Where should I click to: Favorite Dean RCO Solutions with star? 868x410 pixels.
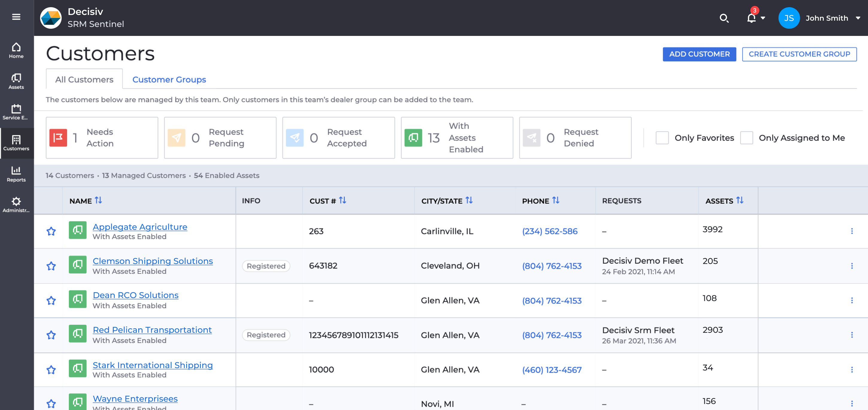click(51, 300)
